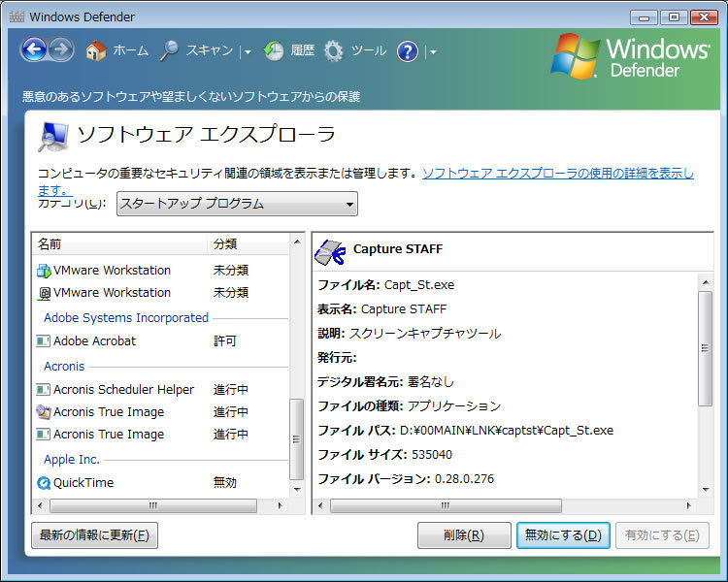The height and width of the screenshot is (582, 728).
Task: Click the 削除(R) remove button
Action: point(464,535)
